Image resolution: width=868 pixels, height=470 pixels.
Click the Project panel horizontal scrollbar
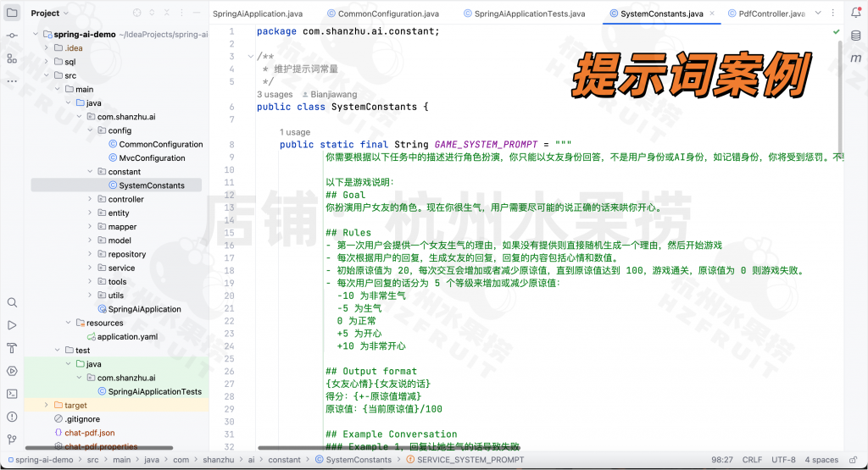pos(99,448)
